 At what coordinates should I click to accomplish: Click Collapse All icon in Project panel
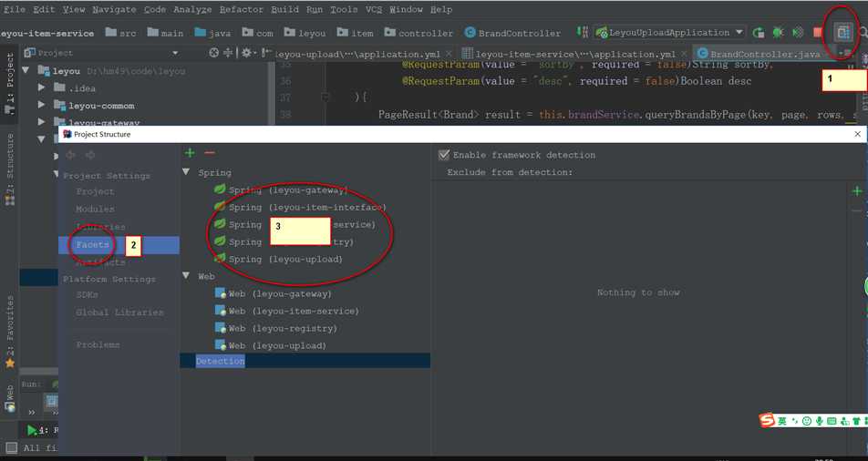click(228, 53)
